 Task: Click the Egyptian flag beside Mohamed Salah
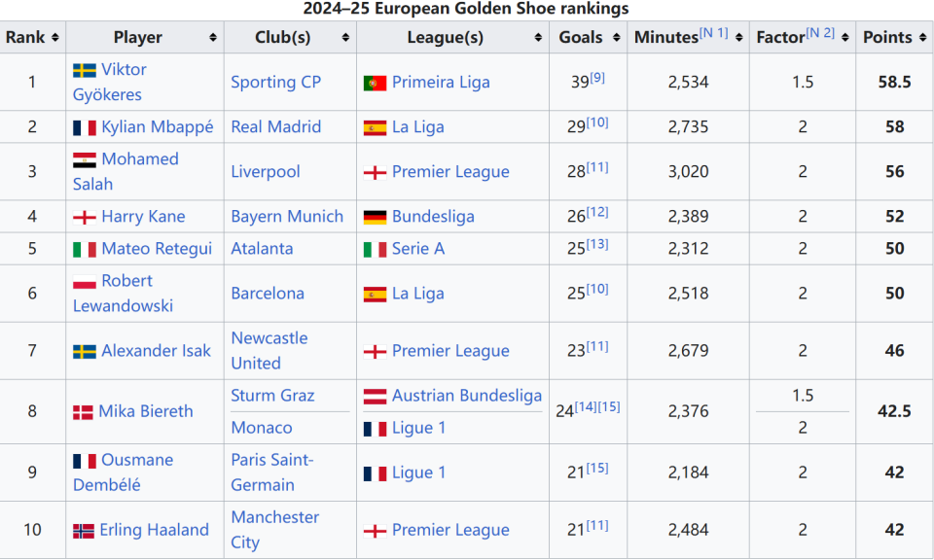pyautogui.click(x=85, y=159)
